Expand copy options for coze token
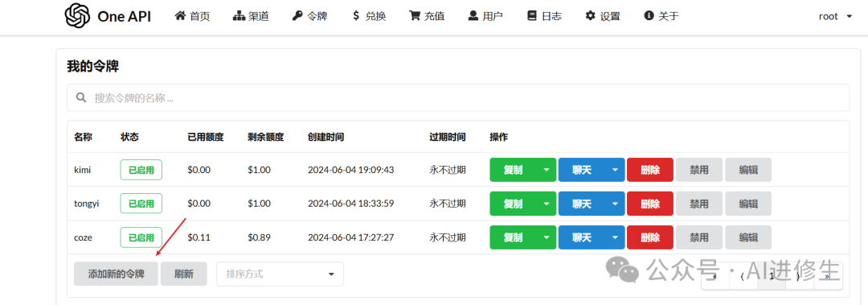 547,237
